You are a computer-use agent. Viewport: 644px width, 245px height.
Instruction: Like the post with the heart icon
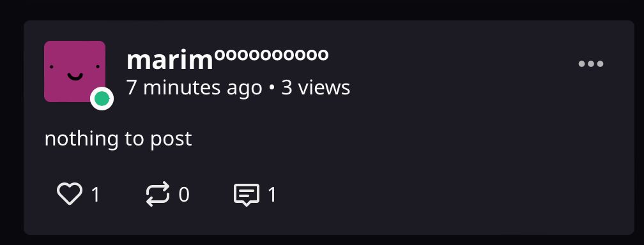(x=70, y=194)
